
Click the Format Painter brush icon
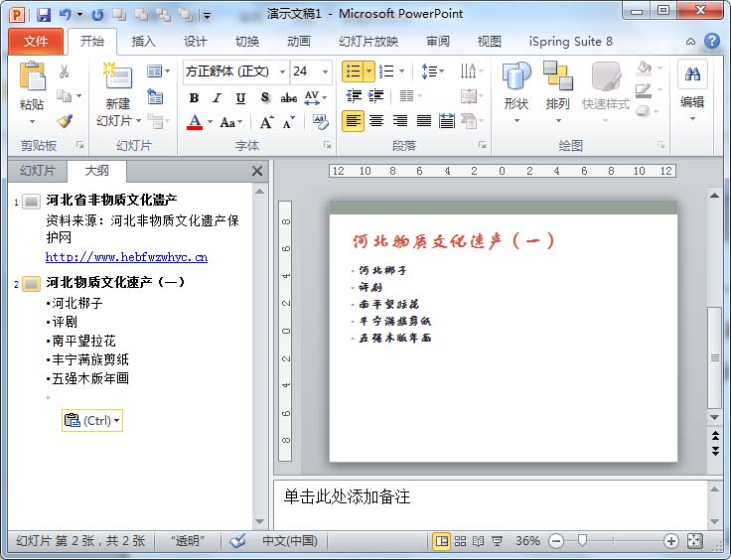click(65, 120)
